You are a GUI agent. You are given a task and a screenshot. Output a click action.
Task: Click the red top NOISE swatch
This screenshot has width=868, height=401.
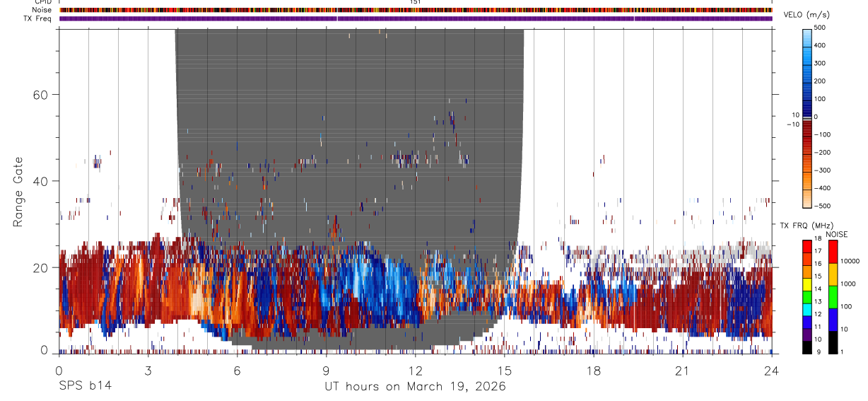pyautogui.click(x=833, y=252)
